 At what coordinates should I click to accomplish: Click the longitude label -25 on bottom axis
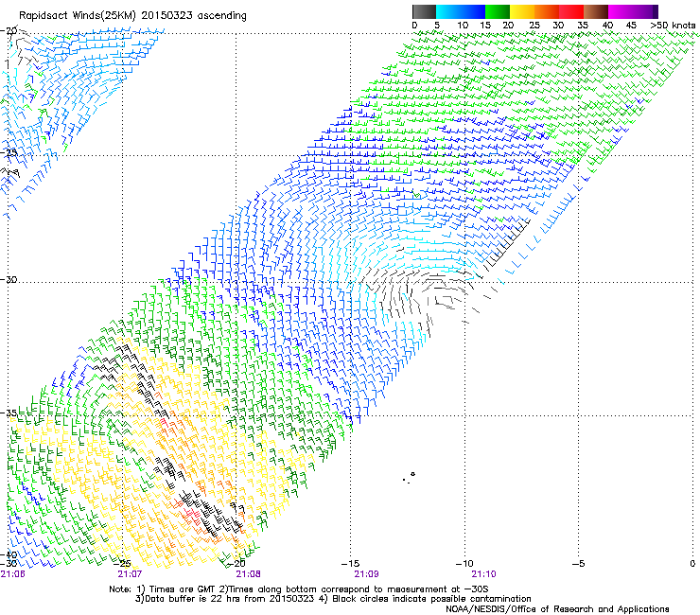[x=121, y=564]
